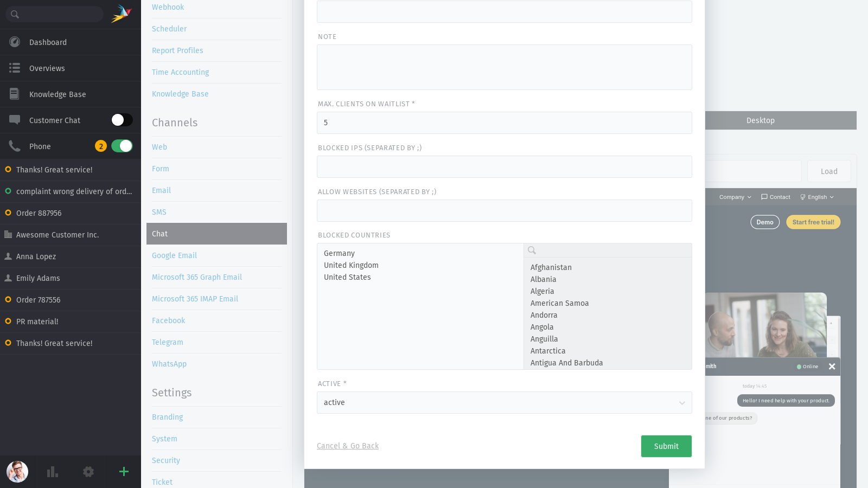This screenshot has width=868, height=488.
Task: Click the phone notification badge 2
Action: point(101,146)
